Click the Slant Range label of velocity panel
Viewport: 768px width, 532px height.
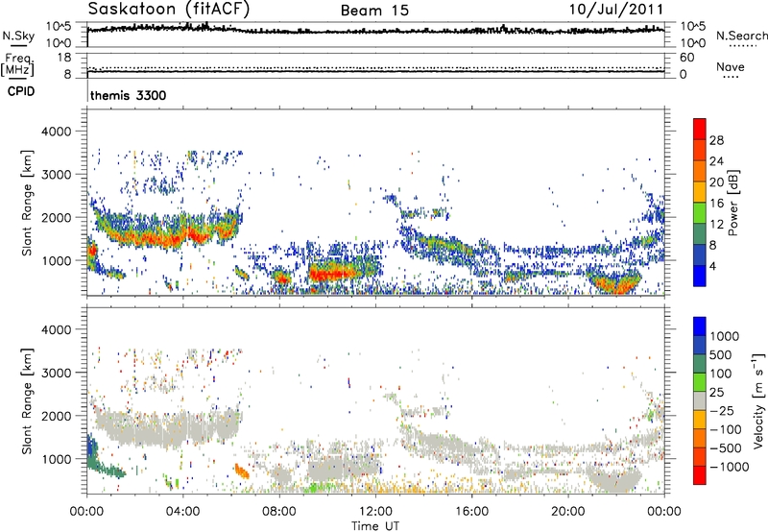pos(27,400)
